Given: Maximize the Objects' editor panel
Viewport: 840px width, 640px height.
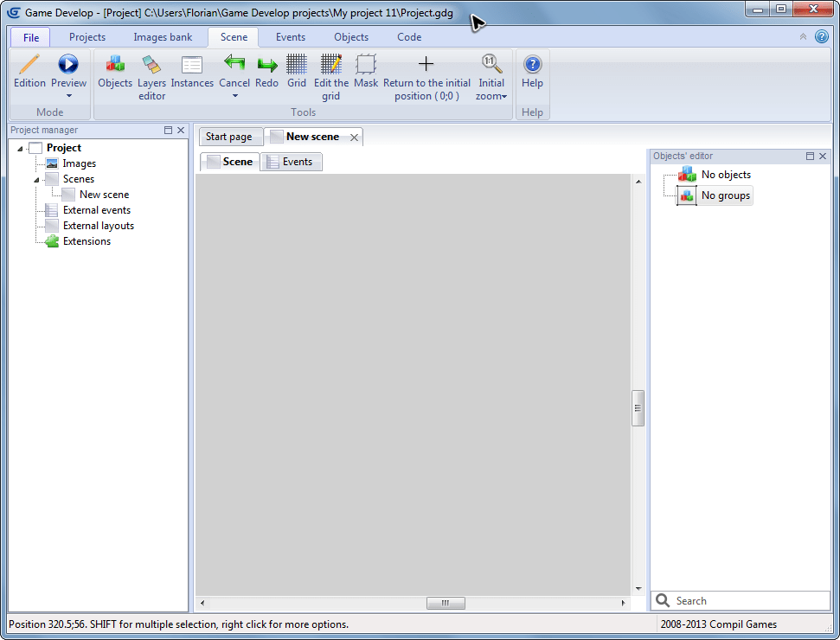Looking at the screenshot, I should tap(810, 156).
